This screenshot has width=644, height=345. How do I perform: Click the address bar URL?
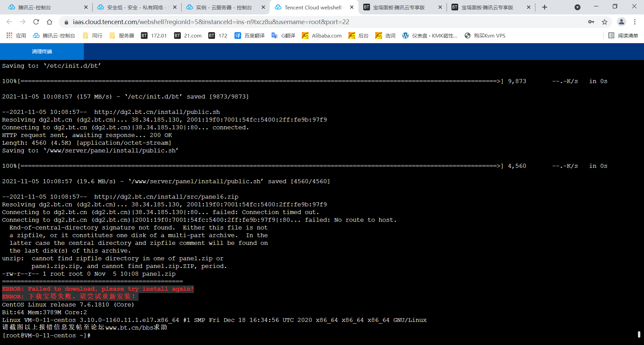[211, 22]
